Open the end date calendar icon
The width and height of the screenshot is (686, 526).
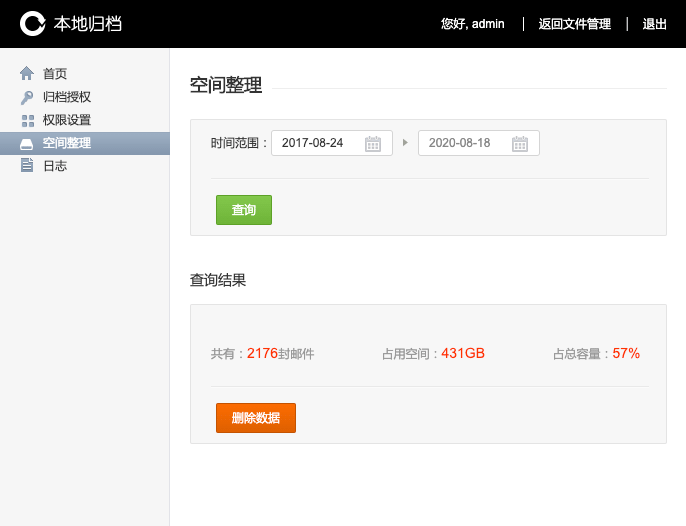tap(519, 143)
